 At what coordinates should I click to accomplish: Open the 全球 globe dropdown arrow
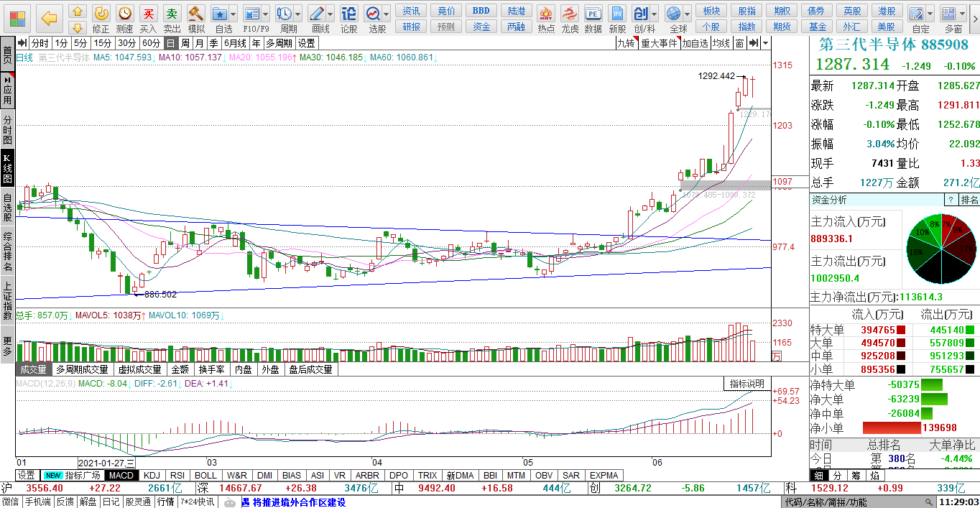click(x=688, y=14)
